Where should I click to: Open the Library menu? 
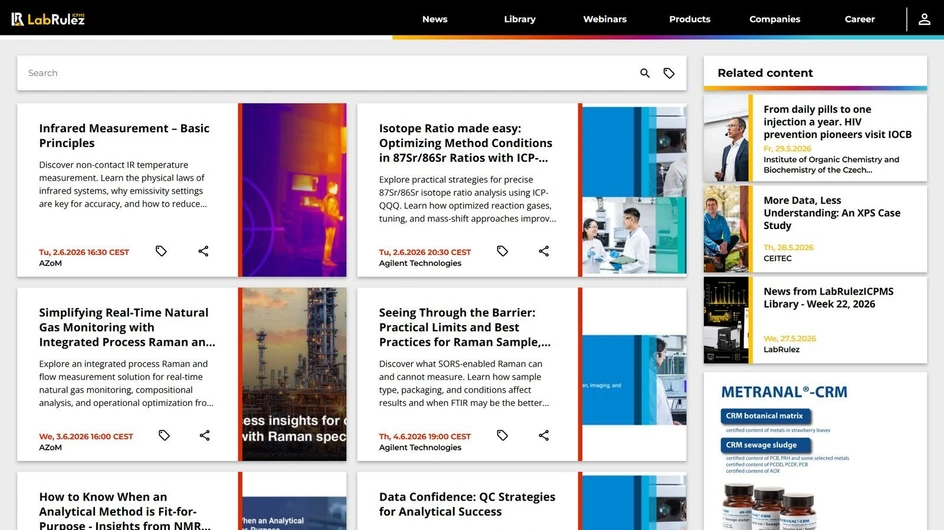pyautogui.click(x=520, y=19)
